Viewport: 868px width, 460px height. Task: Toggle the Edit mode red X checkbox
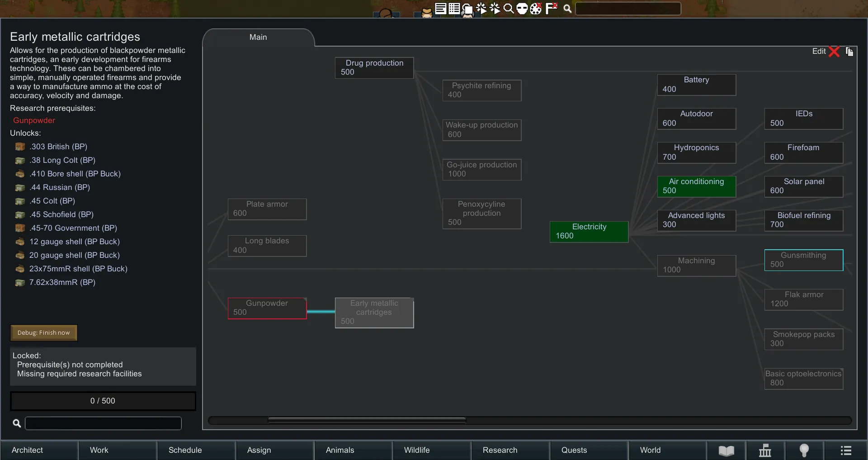834,52
